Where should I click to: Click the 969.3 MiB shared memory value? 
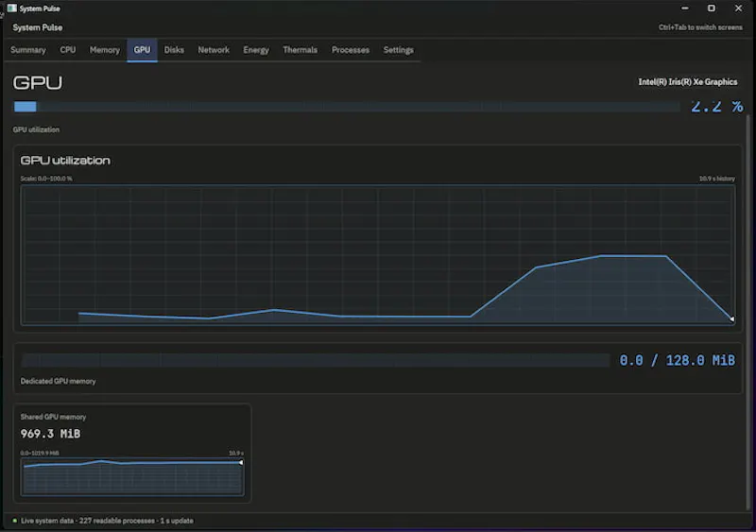click(51, 434)
